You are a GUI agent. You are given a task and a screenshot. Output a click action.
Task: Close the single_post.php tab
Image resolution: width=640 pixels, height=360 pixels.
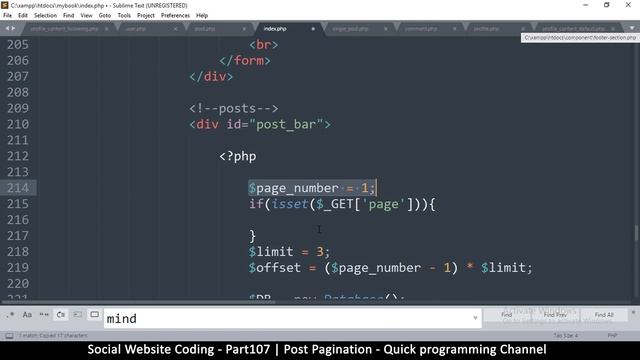click(x=385, y=29)
